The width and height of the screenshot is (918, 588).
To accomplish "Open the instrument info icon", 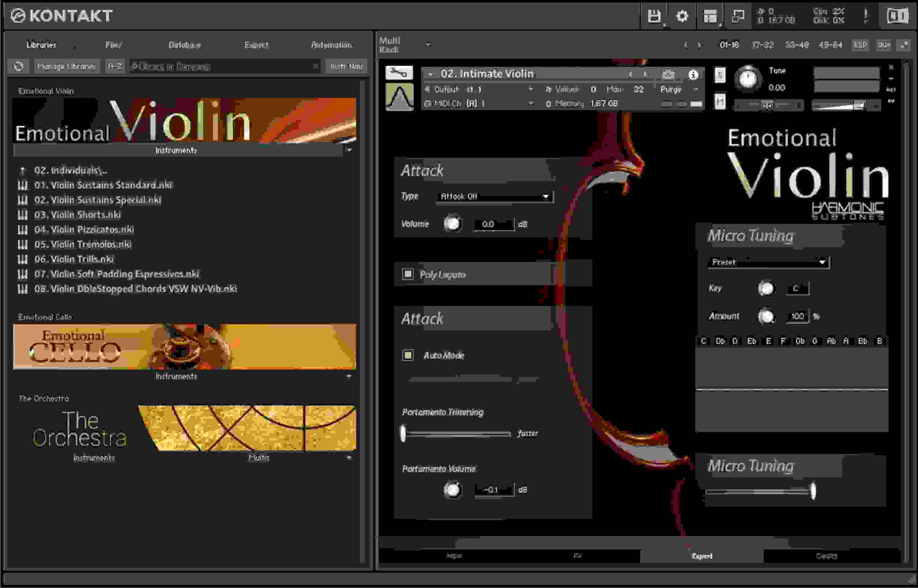I will click(x=693, y=74).
